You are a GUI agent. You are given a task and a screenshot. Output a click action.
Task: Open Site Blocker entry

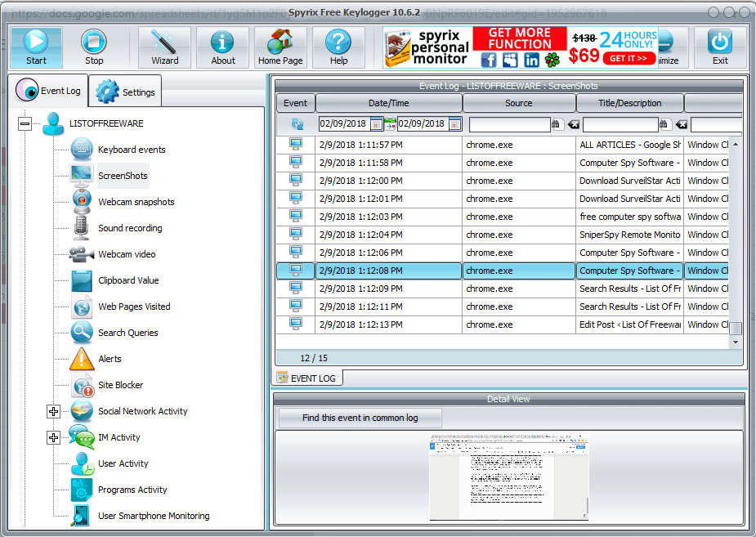(x=120, y=385)
